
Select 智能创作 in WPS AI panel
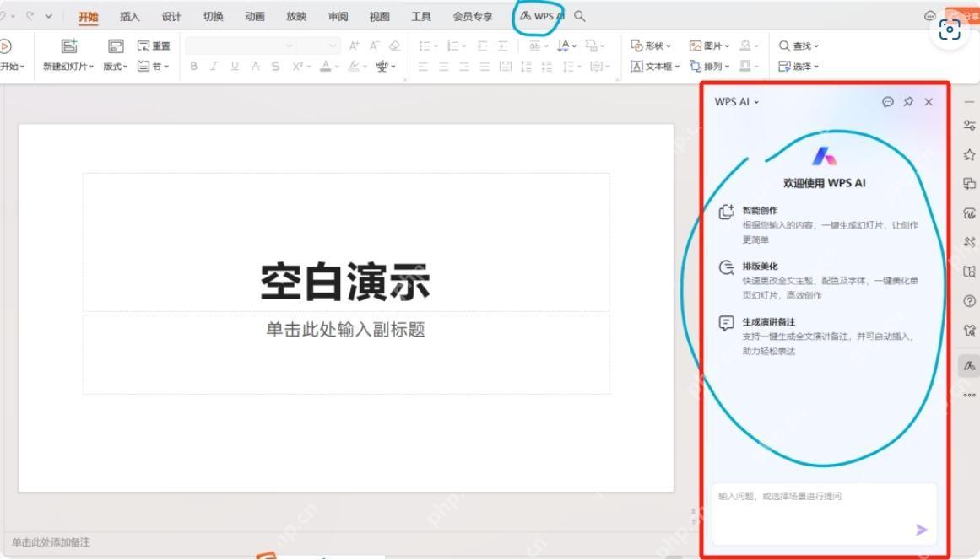(820, 224)
